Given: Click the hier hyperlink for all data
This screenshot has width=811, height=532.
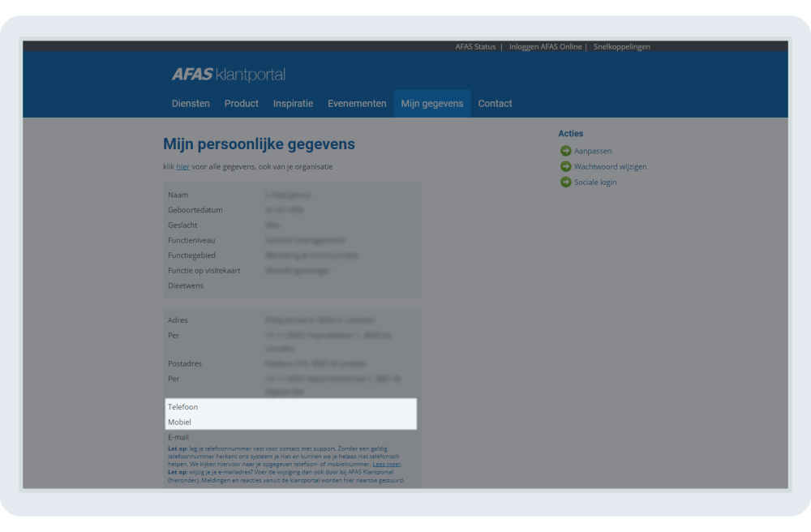Looking at the screenshot, I should pos(182,166).
